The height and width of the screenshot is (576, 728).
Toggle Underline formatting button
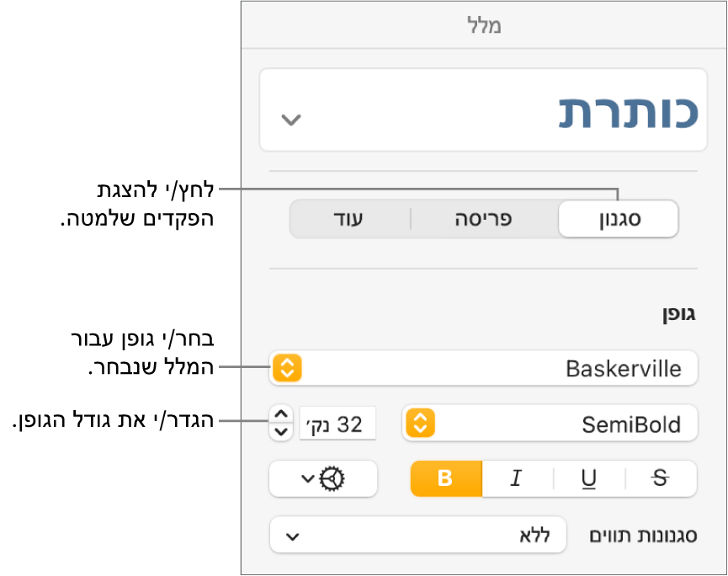pos(589,478)
